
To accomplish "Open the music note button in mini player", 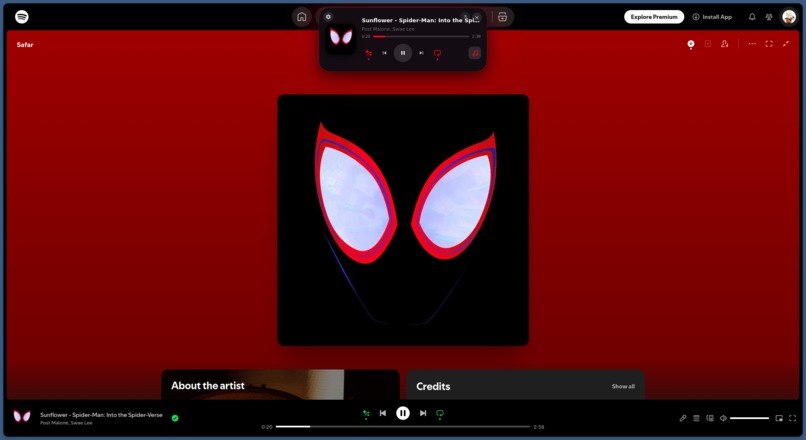I will [474, 53].
